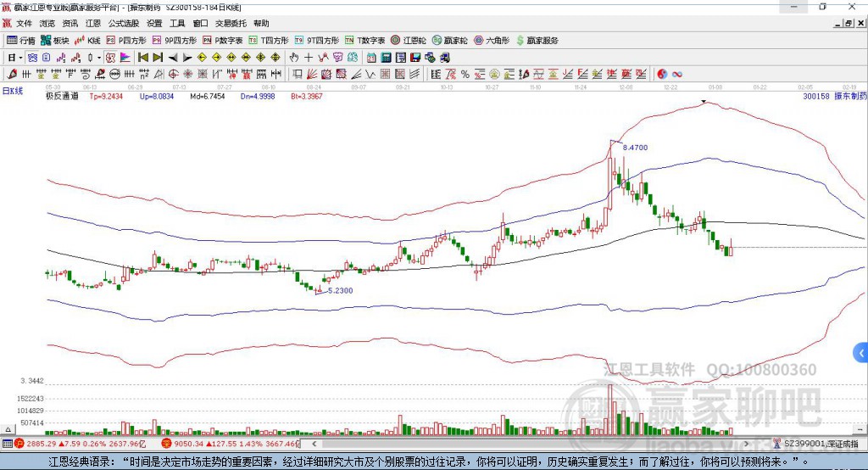Open the calendar icon in toolbar
Screen dimensions: 868x470
click(371, 58)
